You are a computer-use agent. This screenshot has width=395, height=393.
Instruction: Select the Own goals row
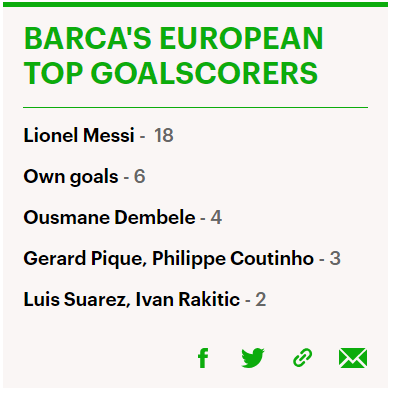(84, 176)
